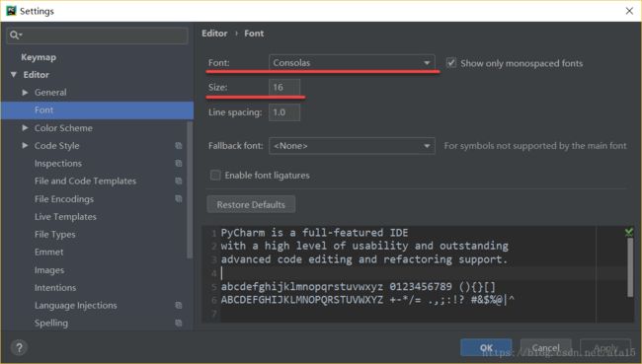Click the green checkmark in preview editor
This screenshot has width=642, height=364.
tap(629, 232)
